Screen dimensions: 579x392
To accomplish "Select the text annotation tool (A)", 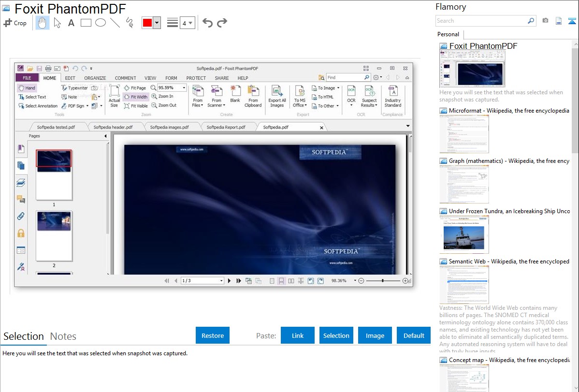I will (x=71, y=23).
